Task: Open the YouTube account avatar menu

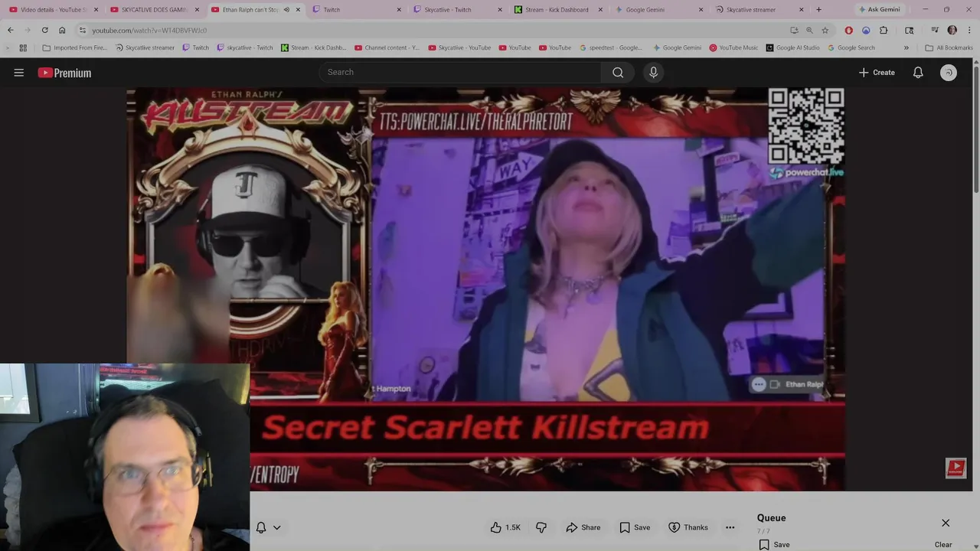Action: [x=949, y=73]
